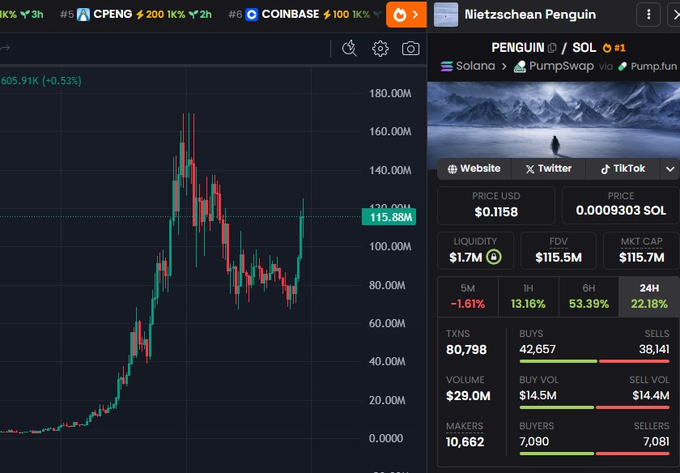Open the token Twitter link

point(549,169)
